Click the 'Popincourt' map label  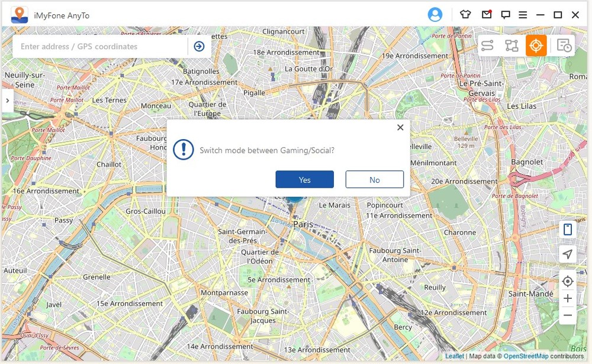(x=385, y=205)
